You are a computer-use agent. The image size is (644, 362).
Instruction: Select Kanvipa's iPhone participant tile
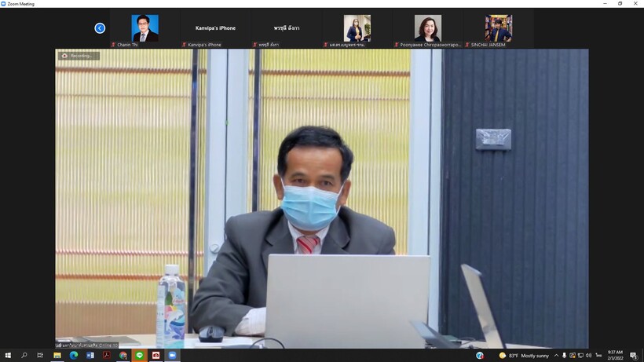coord(215,28)
